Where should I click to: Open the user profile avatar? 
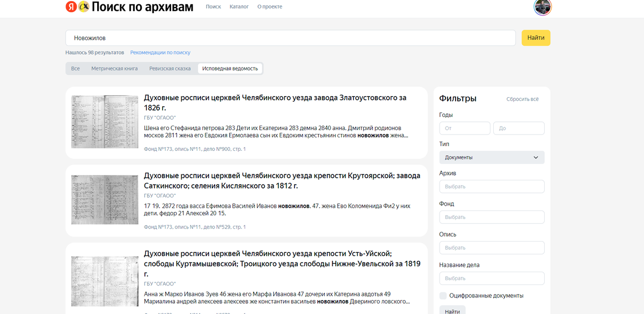(x=543, y=8)
